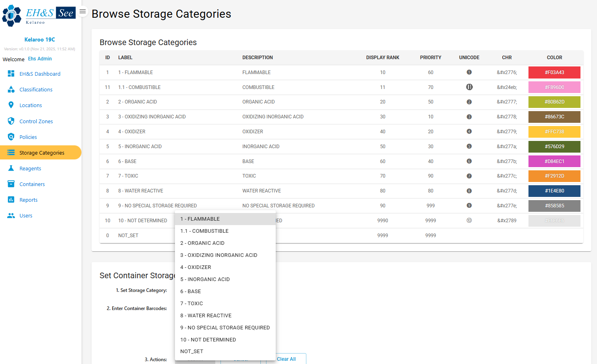Toggle the hamburger sidebar menu button
This screenshot has width=597, height=364.
point(83,11)
